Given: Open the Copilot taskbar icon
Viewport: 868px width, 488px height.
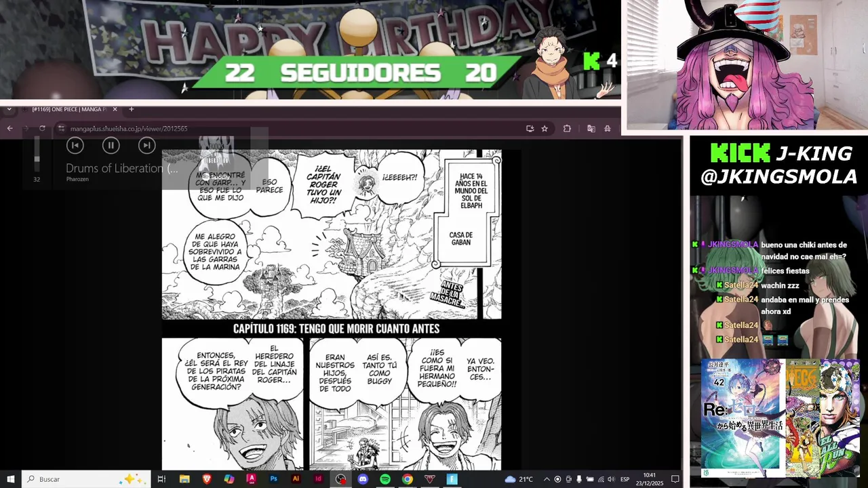Looking at the screenshot, I should click(229, 479).
